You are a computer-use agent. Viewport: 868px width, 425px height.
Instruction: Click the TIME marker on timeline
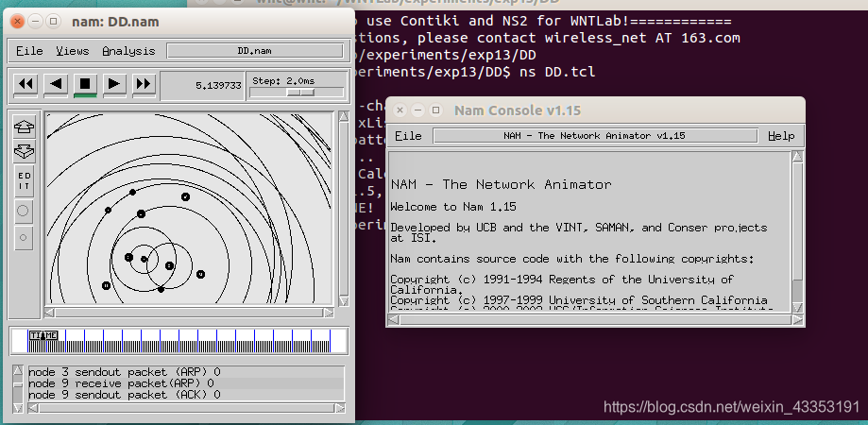coord(43,335)
